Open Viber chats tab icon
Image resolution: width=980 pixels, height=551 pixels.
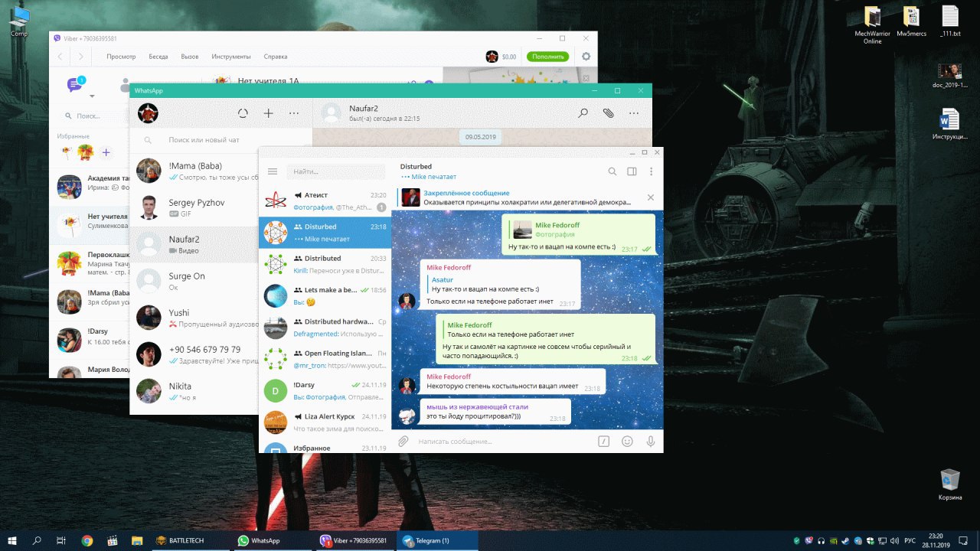click(x=75, y=84)
